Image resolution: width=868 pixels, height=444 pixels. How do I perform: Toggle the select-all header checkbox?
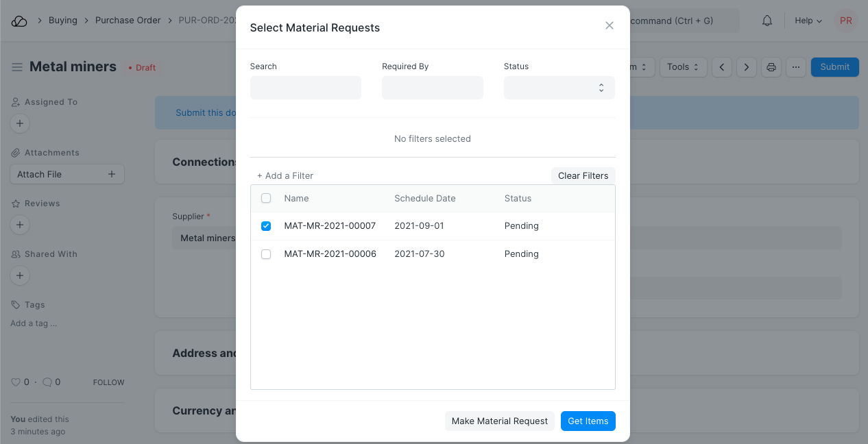pyautogui.click(x=266, y=199)
